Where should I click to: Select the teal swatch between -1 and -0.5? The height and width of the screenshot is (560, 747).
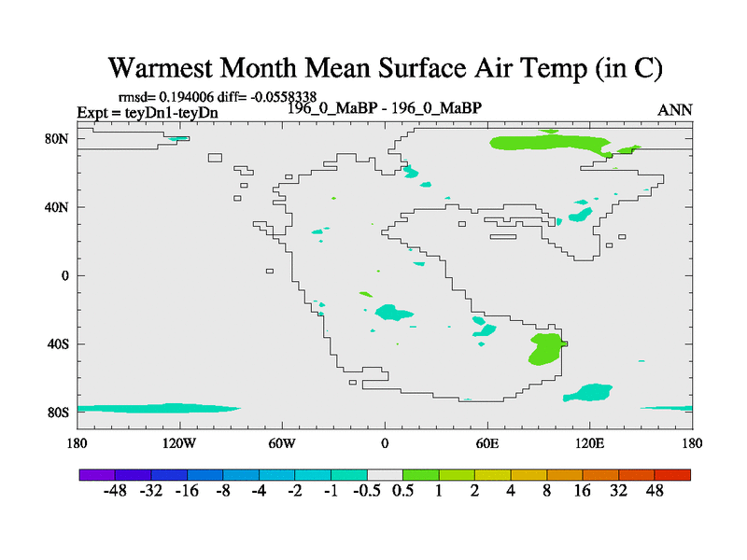(x=349, y=475)
